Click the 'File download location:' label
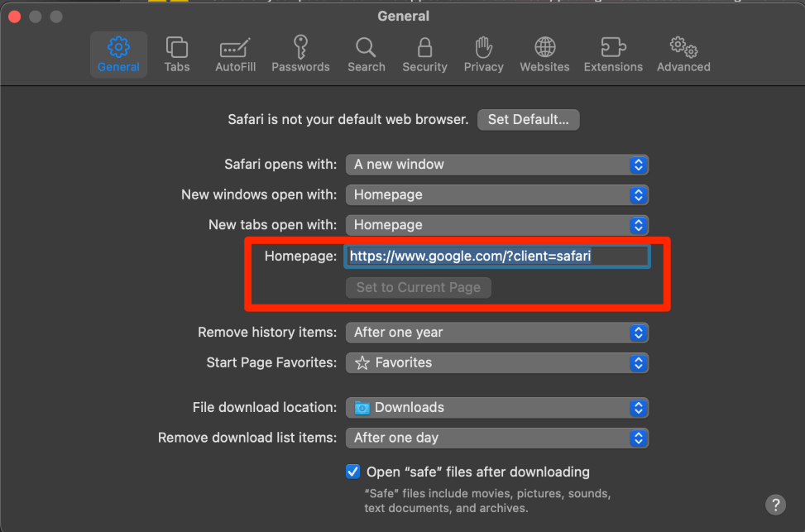805x532 pixels. point(265,407)
